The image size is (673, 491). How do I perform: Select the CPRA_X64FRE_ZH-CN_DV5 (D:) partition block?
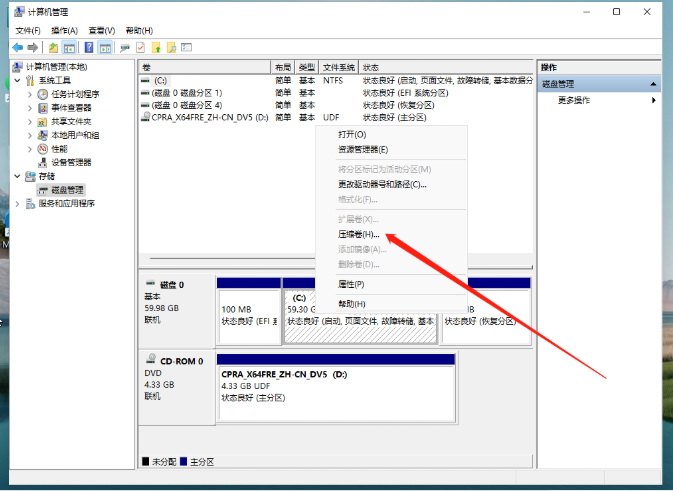point(335,384)
